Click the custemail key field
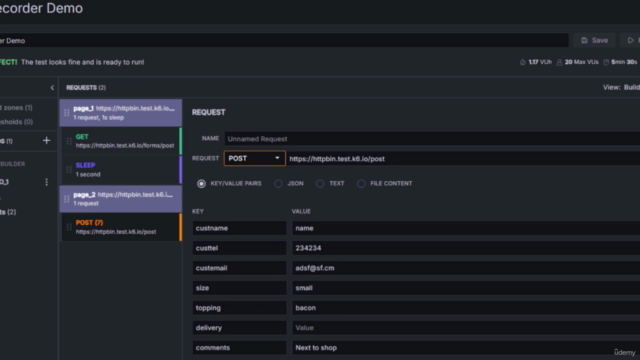The image size is (640, 360). [x=239, y=268]
